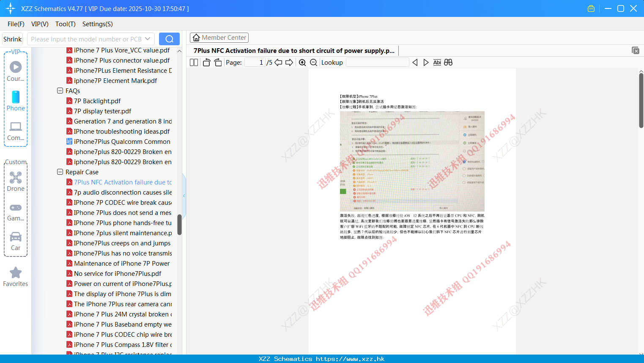The height and width of the screenshot is (363, 644).
Task: Click the screenshot image in the PDF page
Action: [x=412, y=161]
